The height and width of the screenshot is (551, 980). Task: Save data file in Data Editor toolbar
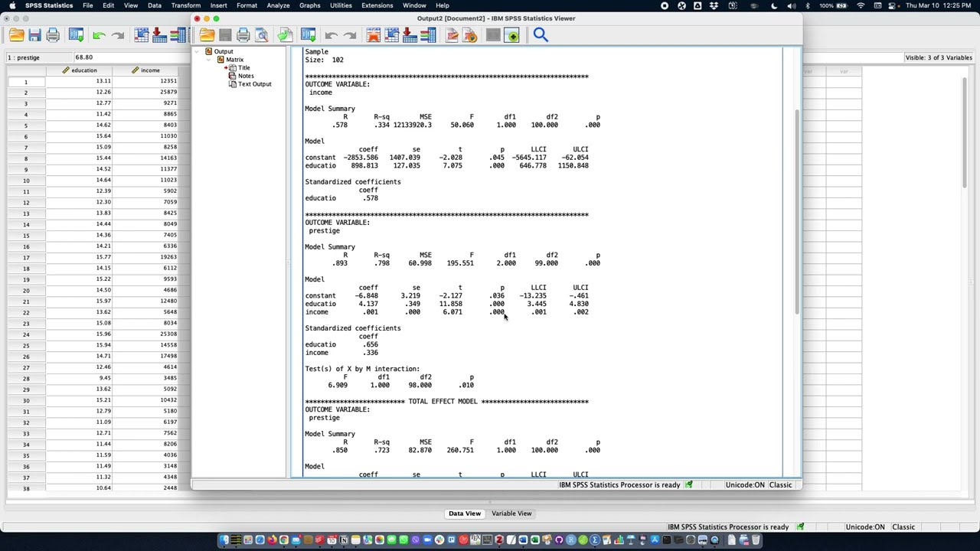tap(34, 35)
